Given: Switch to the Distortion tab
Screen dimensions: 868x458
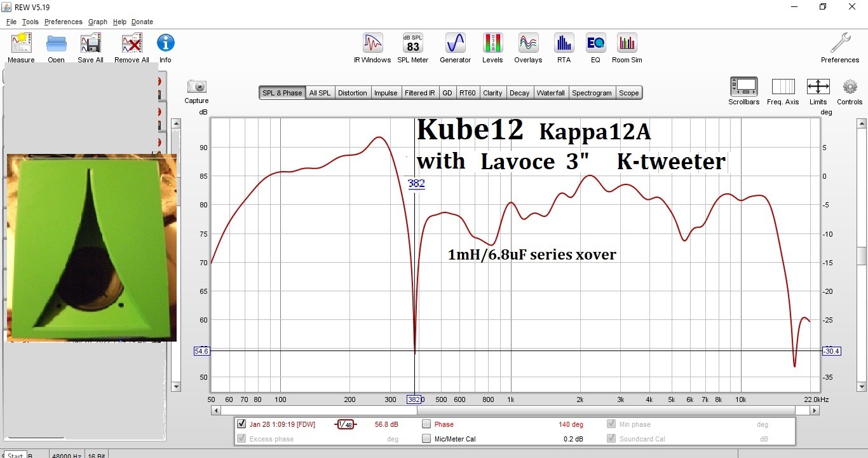Looking at the screenshot, I should [x=352, y=93].
